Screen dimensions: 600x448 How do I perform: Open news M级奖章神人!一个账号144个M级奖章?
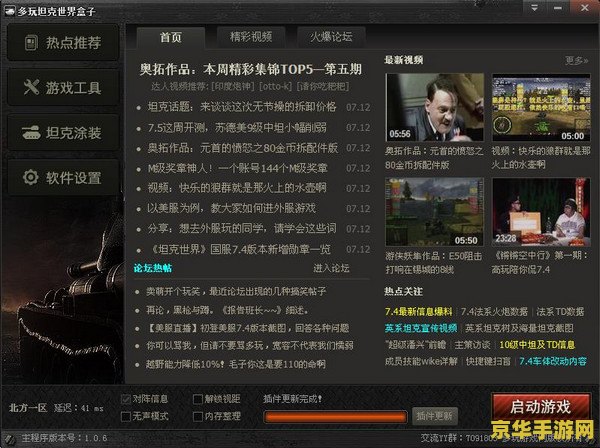(x=238, y=168)
